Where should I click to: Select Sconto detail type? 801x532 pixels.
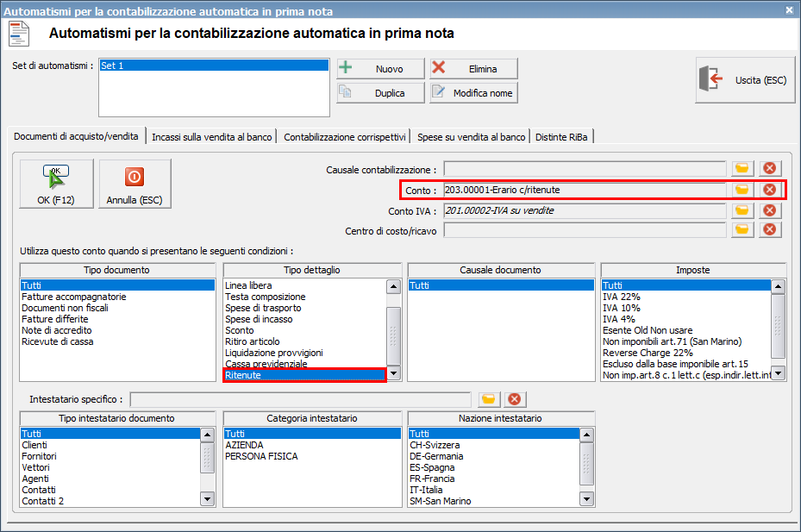(305, 330)
